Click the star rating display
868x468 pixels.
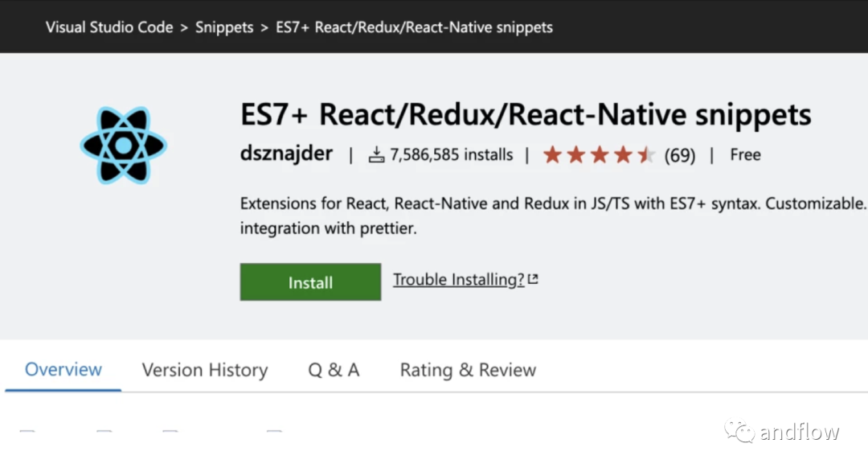point(599,154)
